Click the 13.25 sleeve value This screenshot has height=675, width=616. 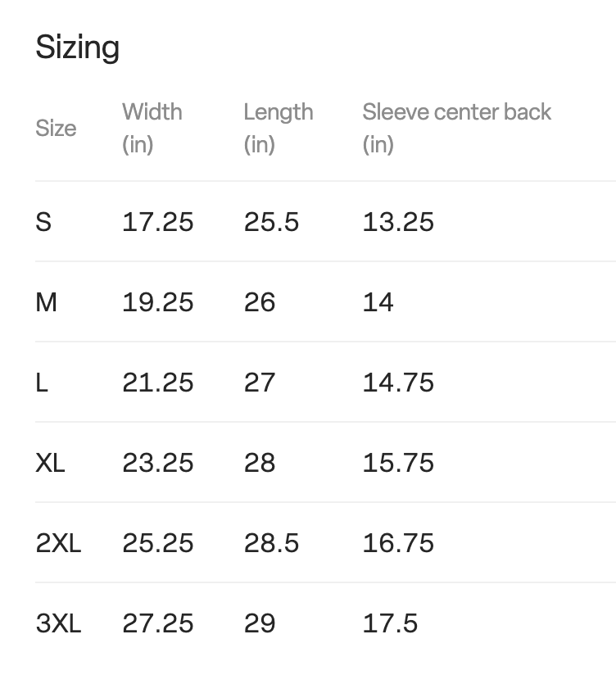pyautogui.click(x=398, y=222)
